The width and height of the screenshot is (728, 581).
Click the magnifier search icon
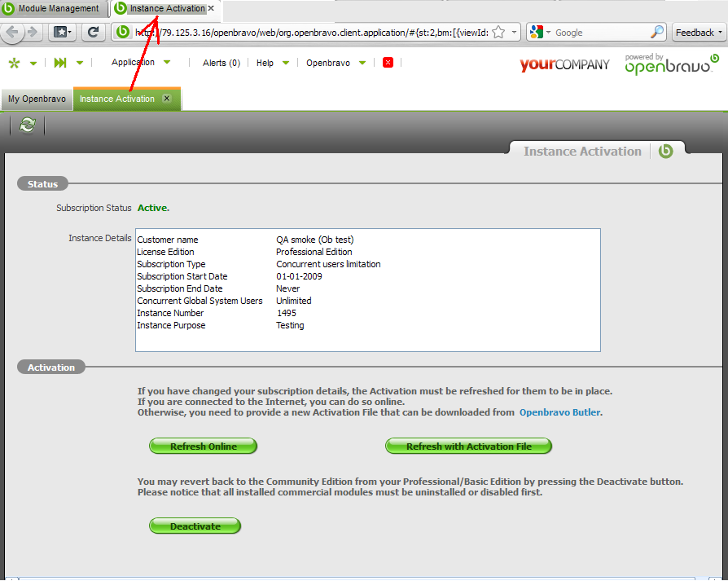tap(656, 32)
